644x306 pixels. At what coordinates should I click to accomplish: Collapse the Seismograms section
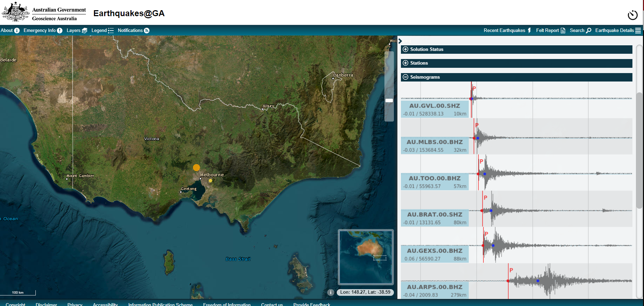[x=516, y=77]
